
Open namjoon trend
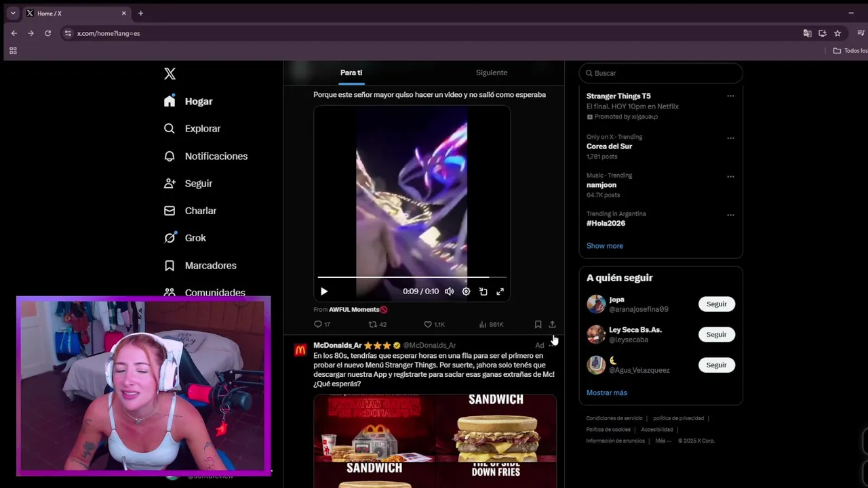601,185
